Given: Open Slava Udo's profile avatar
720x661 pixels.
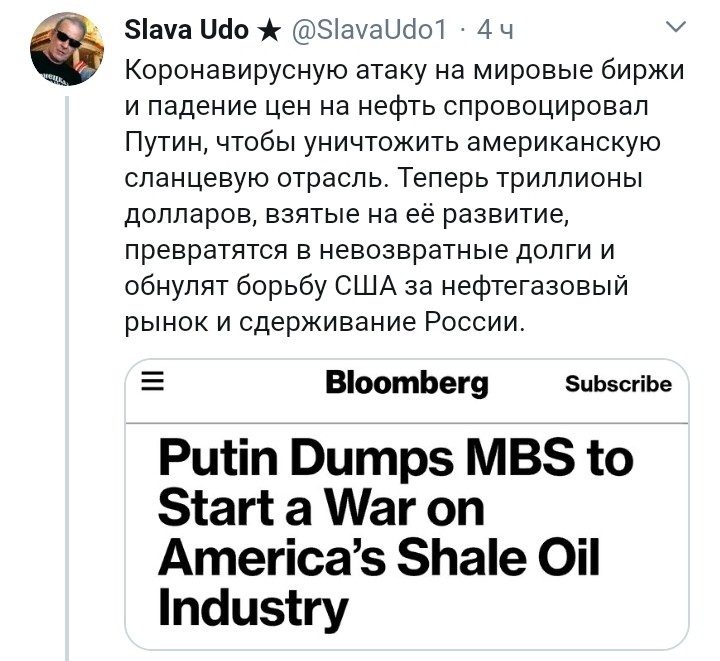Looking at the screenshot, I should click(x=68, y=50).
